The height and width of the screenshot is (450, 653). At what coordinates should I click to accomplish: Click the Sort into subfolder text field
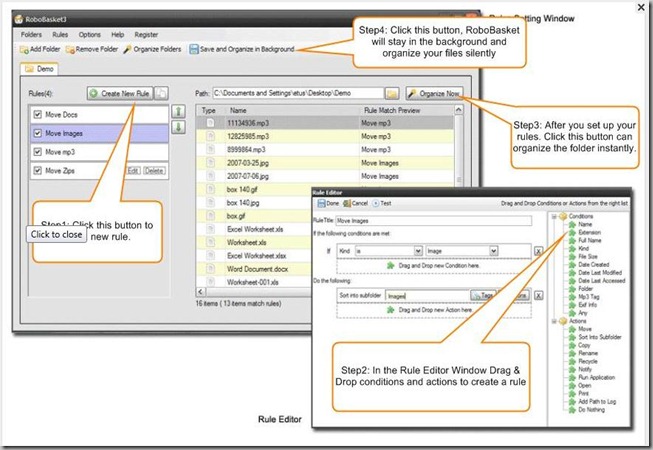(427, 296)
